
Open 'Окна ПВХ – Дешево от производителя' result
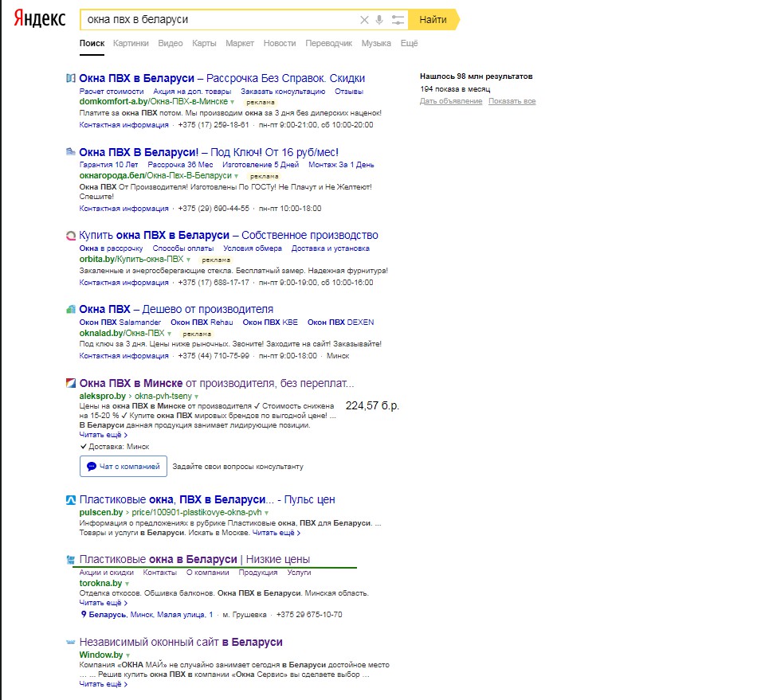(176, 309)
